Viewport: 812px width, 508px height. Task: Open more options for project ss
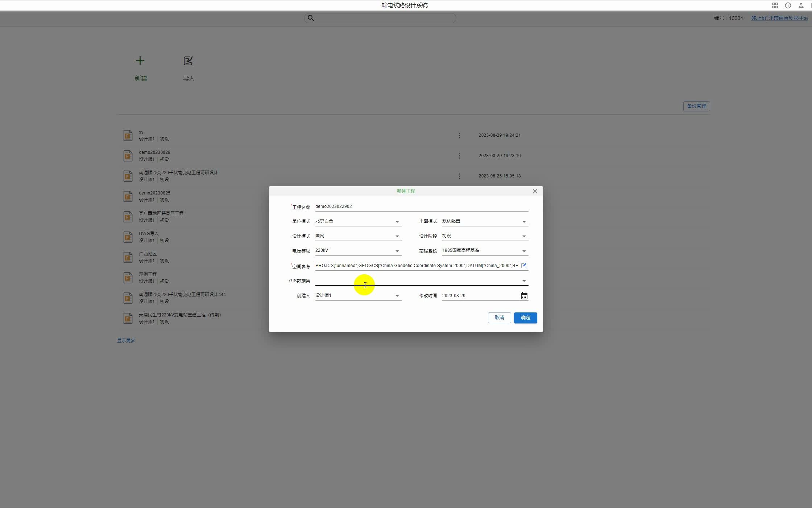(x=459, y=135)
